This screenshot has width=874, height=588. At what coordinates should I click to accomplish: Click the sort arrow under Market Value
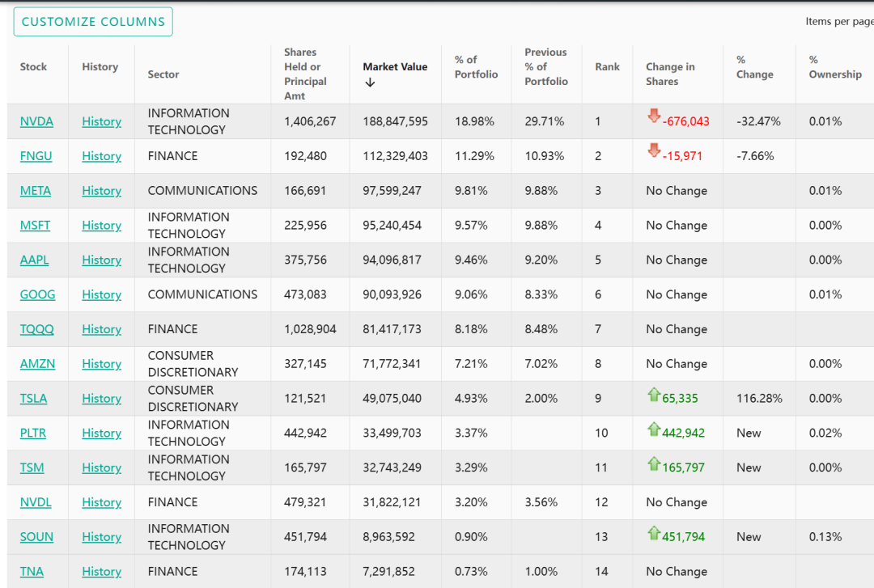[x=370, y=82]
